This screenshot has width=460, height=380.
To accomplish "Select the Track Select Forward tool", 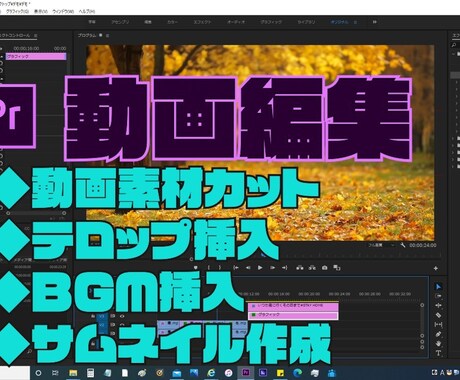I will [x=439, y=296].
